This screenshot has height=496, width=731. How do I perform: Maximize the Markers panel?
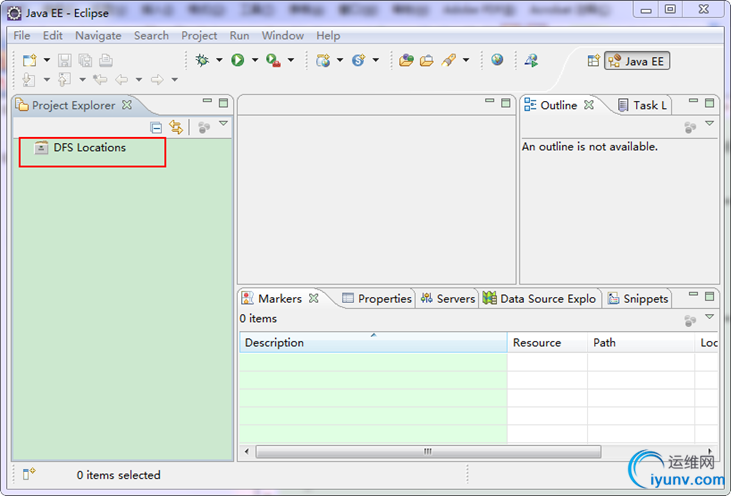(710, 296)
